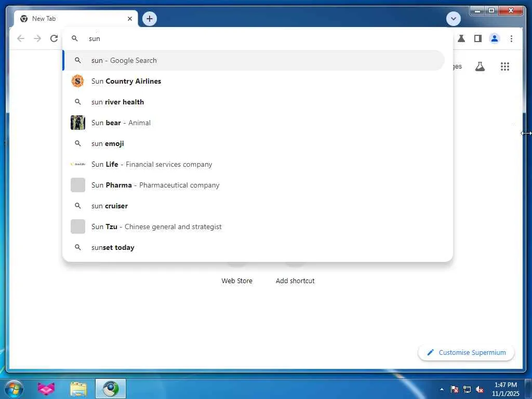Click the page labs flask icon
Image resolution: width=532 pixels, height=399 pixels.
point(480,66)
